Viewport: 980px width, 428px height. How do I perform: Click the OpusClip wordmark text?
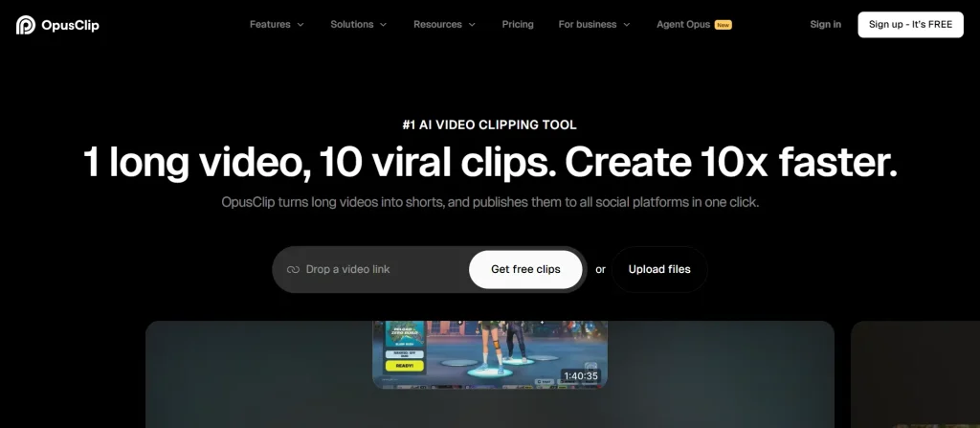coord(71,25)
